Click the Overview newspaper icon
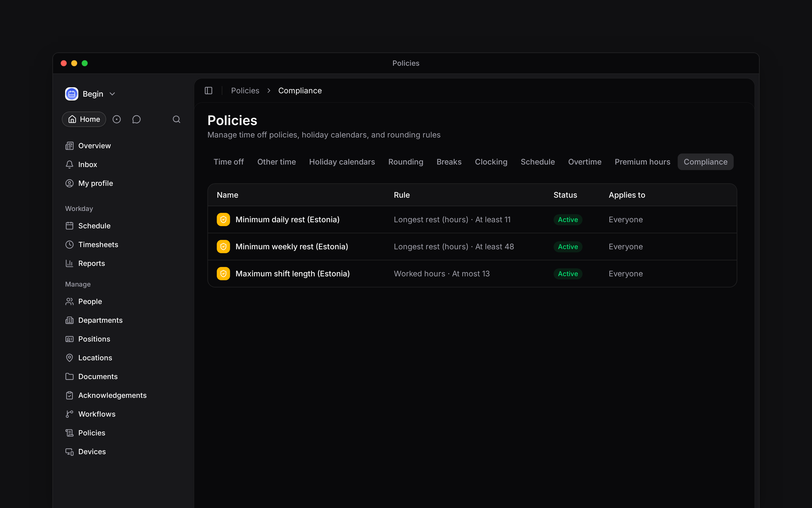This screenshot has width=812, height=508. pyautogui.click(x=70, y=146)
